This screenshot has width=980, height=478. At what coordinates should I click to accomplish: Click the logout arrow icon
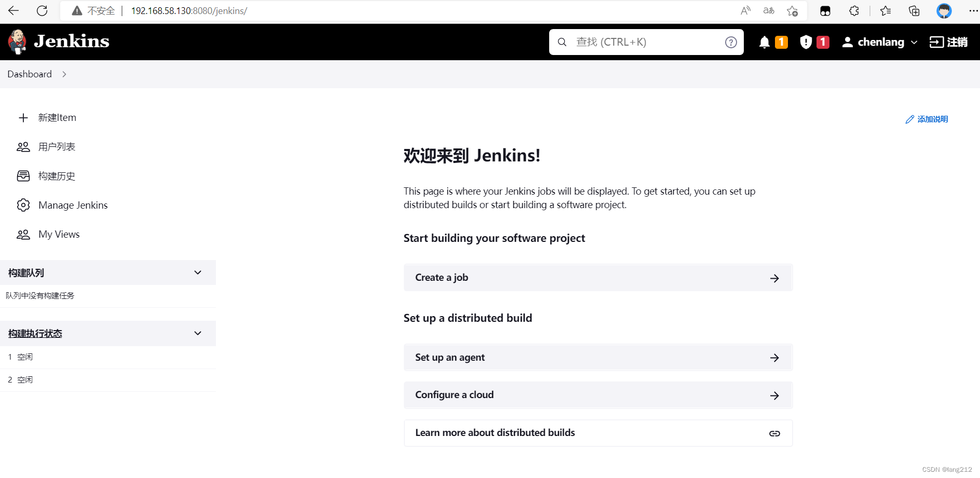tap(936, 42)
